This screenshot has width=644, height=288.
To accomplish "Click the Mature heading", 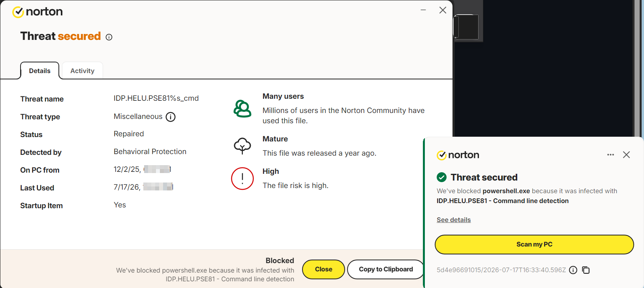I will point(275,139).
